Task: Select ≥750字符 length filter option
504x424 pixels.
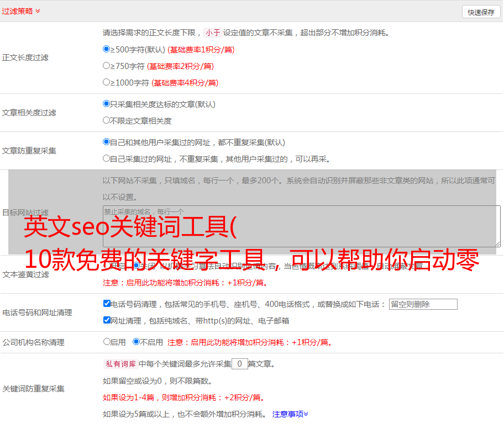Action: tap(107, 66)
